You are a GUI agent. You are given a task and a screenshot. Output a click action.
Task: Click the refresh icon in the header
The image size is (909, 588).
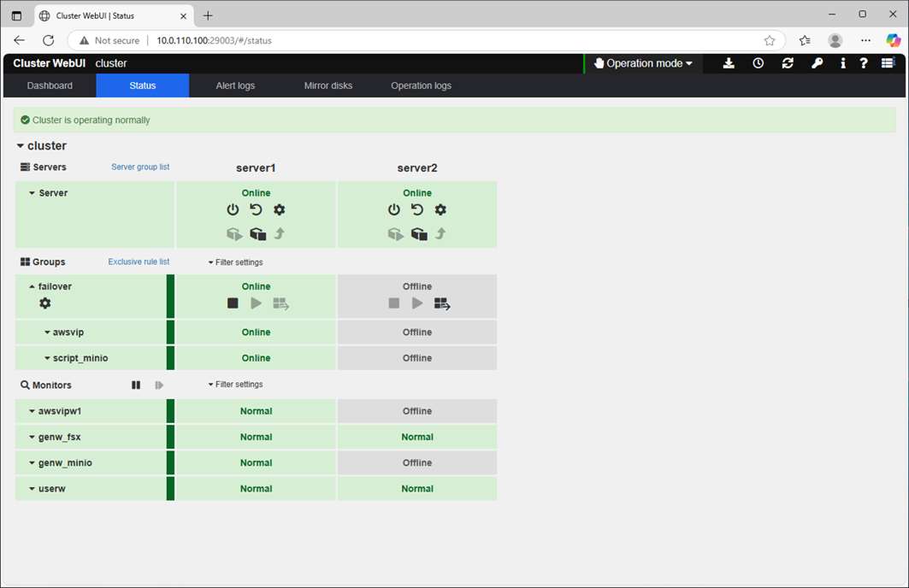(x=788, y=63)
